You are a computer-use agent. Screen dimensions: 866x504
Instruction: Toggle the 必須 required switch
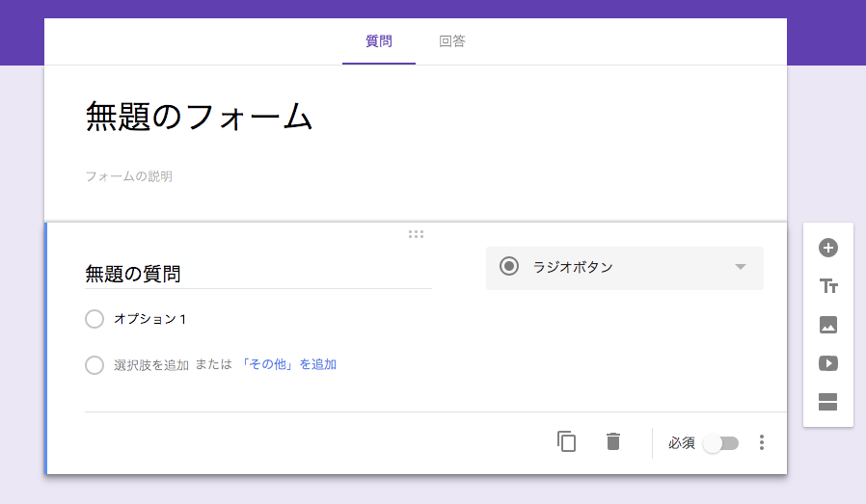tap(720, 443)
